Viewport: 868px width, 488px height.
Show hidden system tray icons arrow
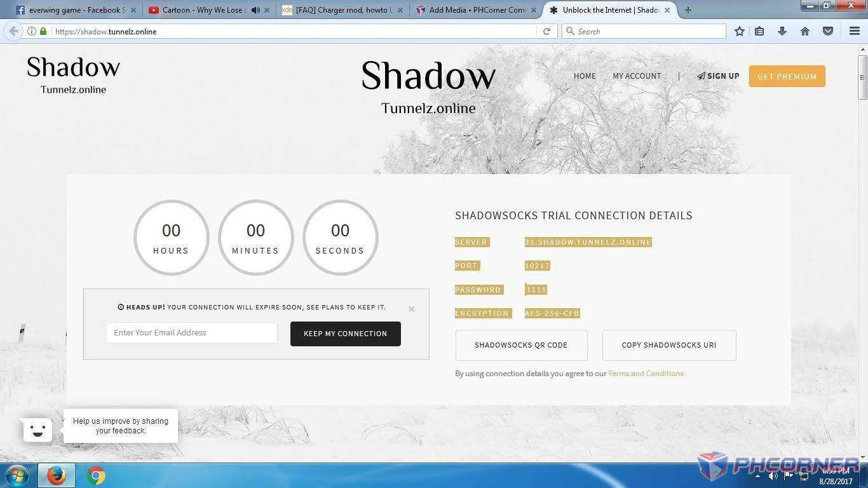coord(757,476)
